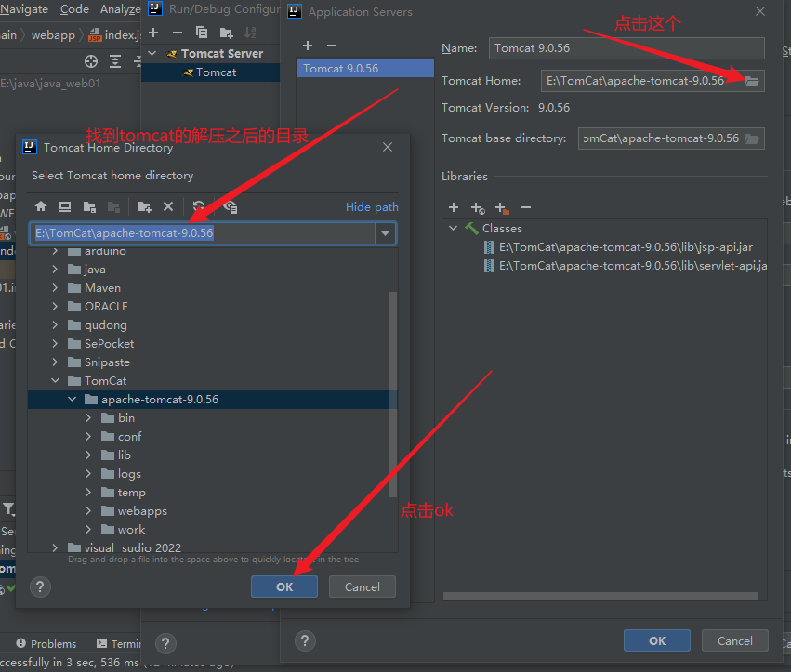Click Cancel in Tomcat Home Directory dialog

click(363, 586)
